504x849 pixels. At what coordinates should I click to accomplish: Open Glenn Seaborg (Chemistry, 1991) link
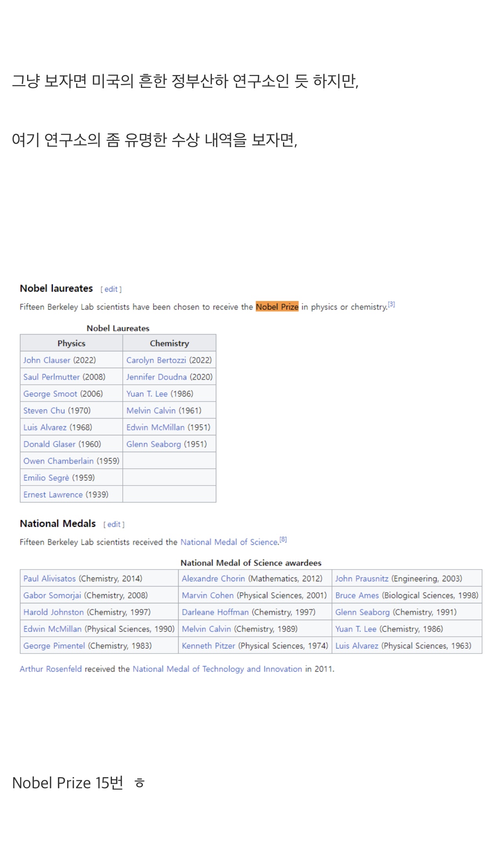362,612
